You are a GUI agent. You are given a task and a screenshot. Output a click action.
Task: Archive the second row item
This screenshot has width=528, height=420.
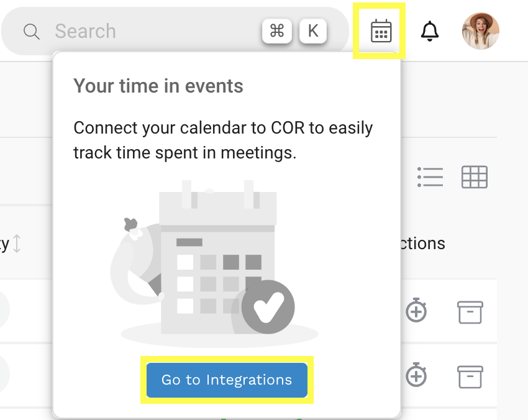coord(470,377)
